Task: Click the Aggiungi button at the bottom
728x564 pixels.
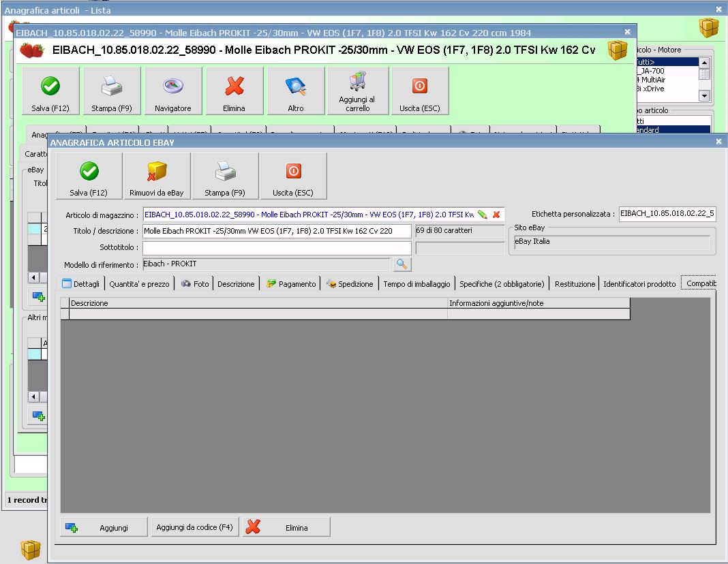Action: pos(104,527)
